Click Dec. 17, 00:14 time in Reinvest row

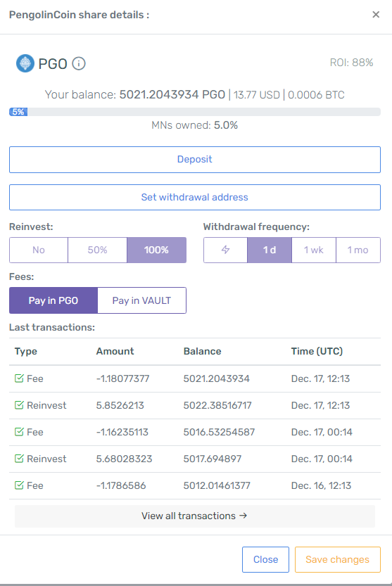click(x=322, y=459)
